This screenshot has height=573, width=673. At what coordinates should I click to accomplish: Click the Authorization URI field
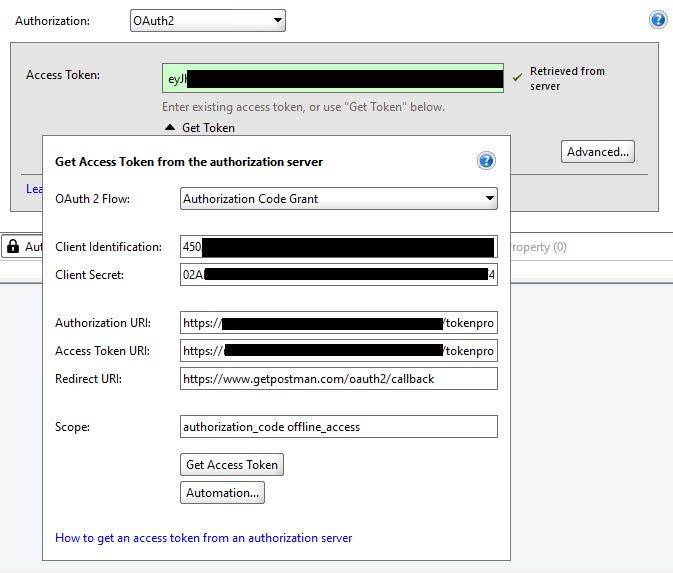pos(338,324)
